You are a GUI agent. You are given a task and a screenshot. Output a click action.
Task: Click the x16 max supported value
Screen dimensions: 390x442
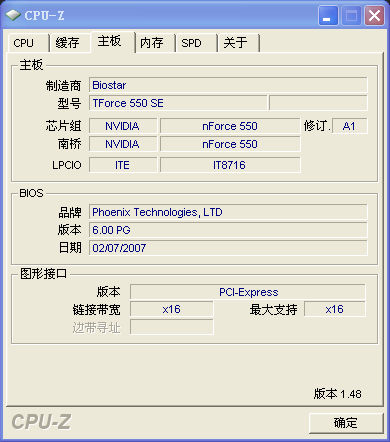point(335,309)
